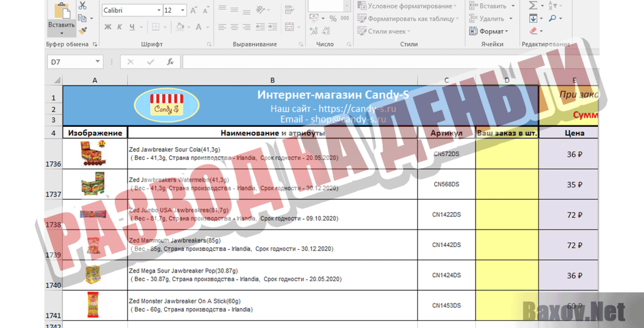644x328 pixels.
Task: Click into the formula bar input
Action: 390,62
